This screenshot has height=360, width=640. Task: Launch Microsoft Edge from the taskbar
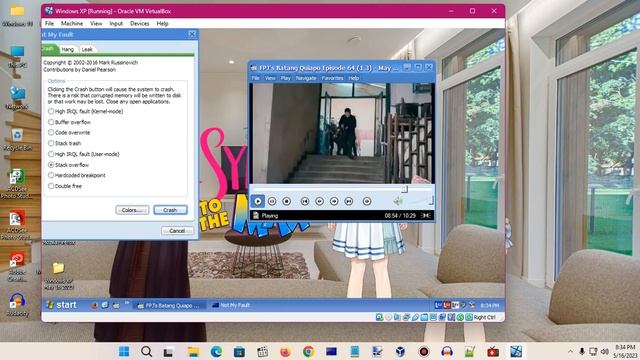(216, 351)
